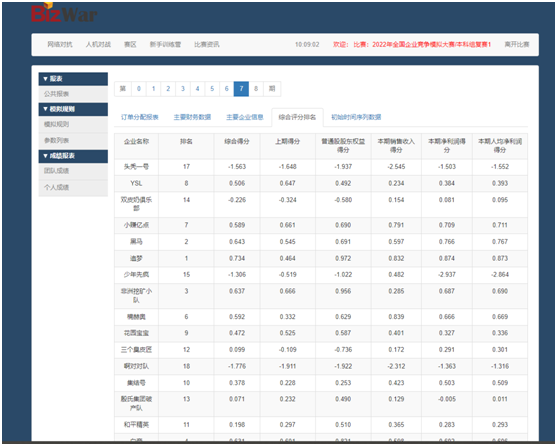Image resolution: width=557 pixels, height=446 pixels.
Task: Select period 6 in the pagination
Action: coord(227,89)
